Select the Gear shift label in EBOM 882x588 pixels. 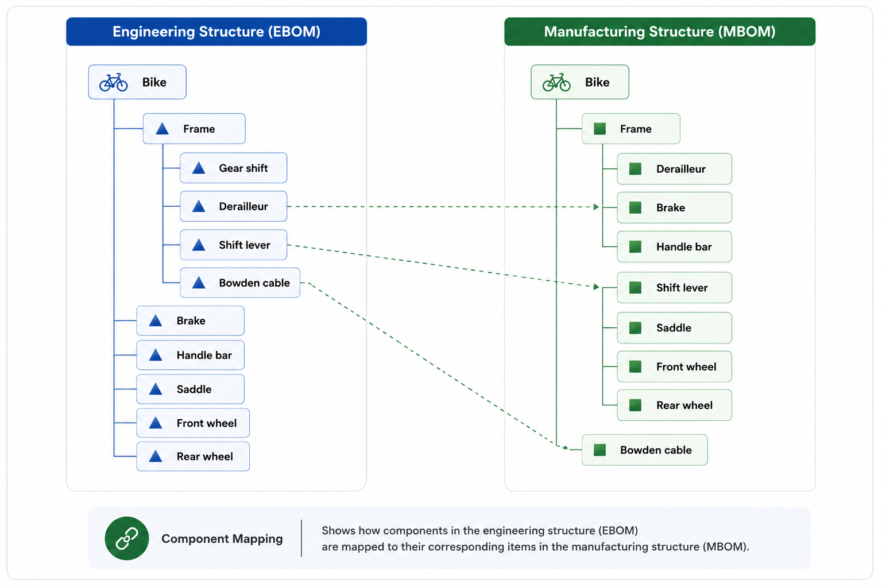coord(243,168)
